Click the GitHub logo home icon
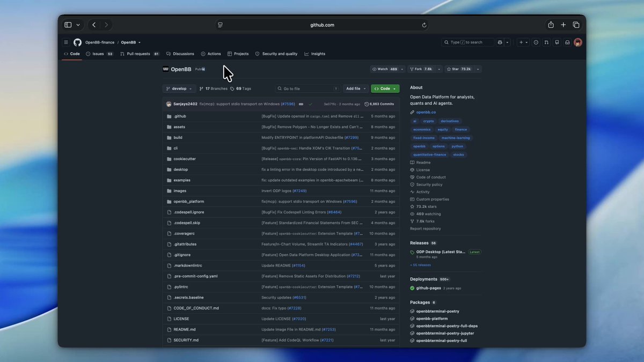The height and width of the screenshot is (362, 644). tap(77, 42)
